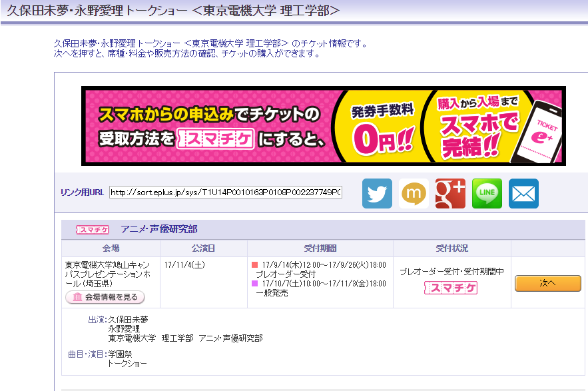Click the アニメ・声優研究部 section title

point(159,230)
